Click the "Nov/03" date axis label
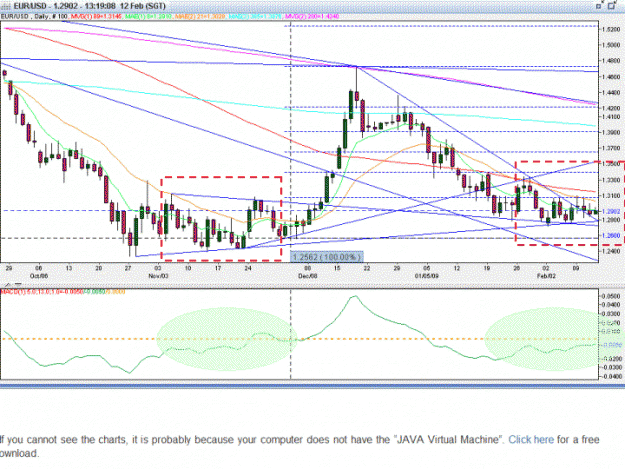The width and height of the screenshot is (625, 469). pyautogui.click(x=158, y=276)
